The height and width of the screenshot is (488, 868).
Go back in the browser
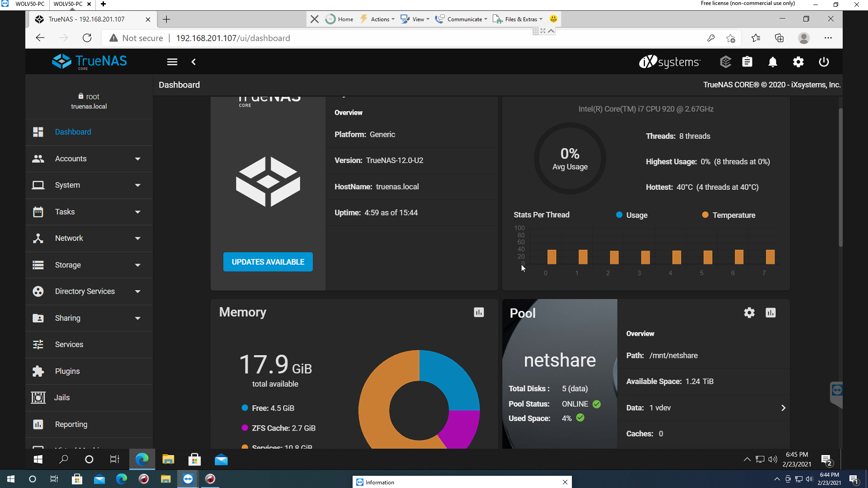pyautogui.click(x=40, y=38)
